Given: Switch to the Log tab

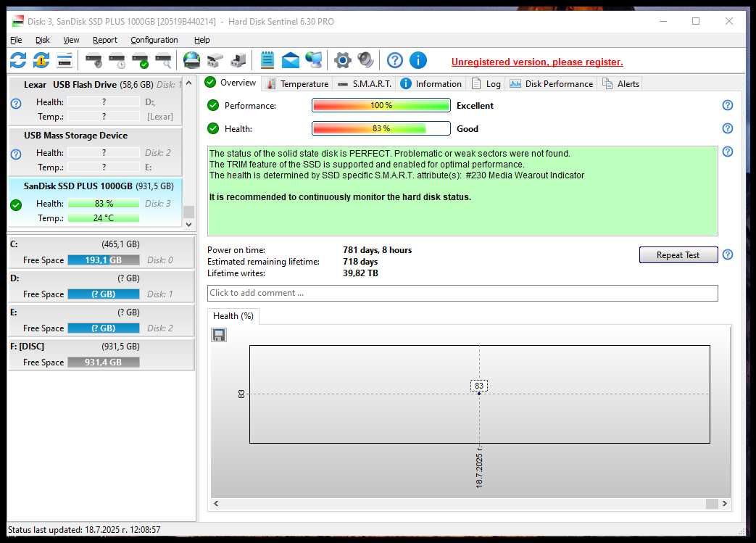Looking at the screenshot, I should 486,84.
